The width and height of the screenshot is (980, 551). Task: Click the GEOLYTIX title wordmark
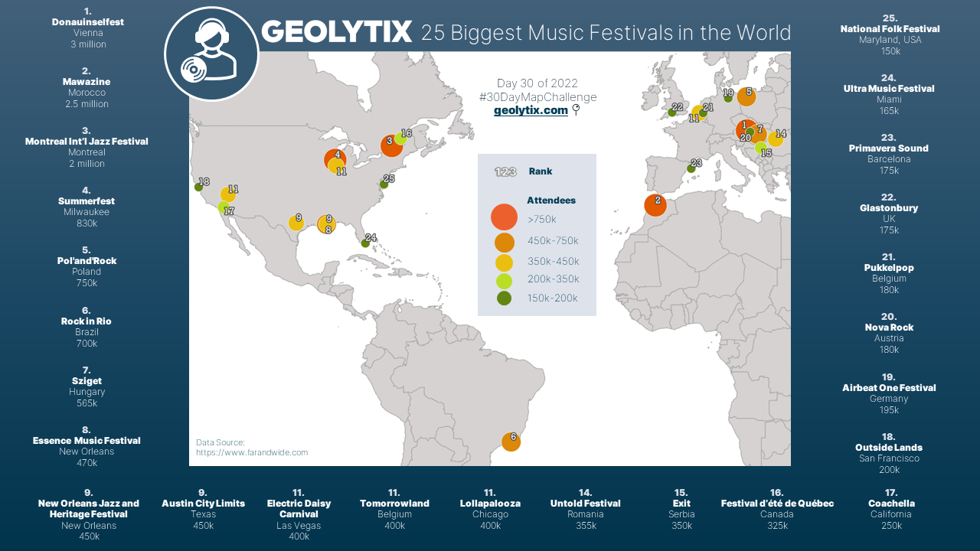coord(337,31)
